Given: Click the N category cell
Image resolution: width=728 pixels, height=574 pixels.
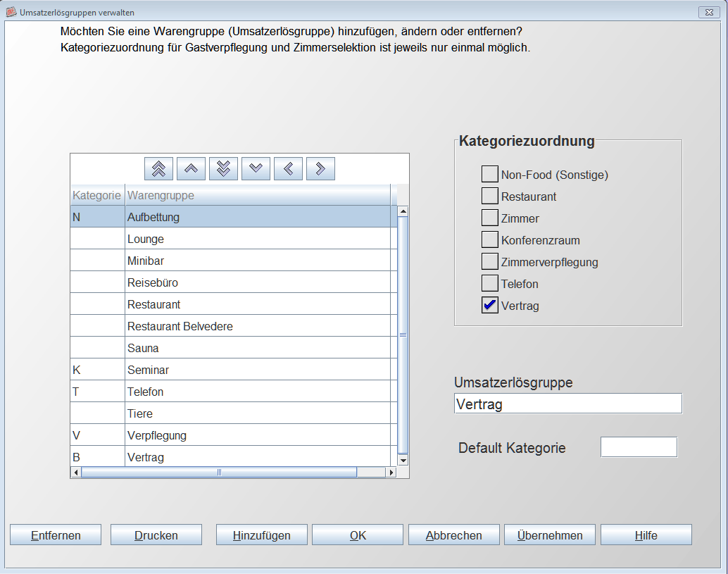Looking at the screenshot, I should (x=97, y=217).
